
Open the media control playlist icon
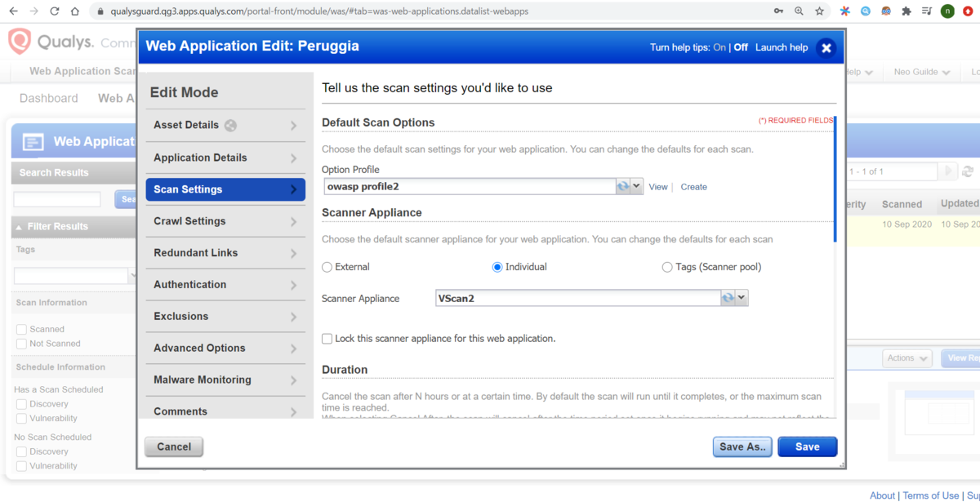[927, 11]
